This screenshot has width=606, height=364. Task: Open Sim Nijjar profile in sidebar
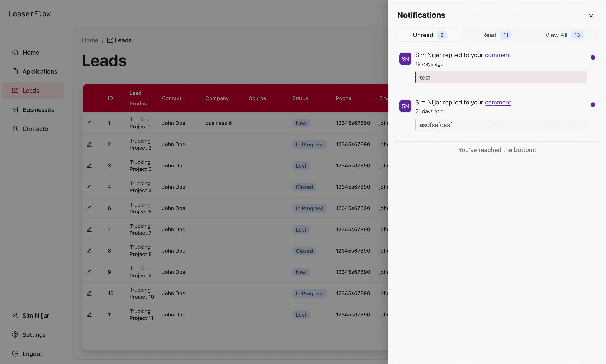33,315
